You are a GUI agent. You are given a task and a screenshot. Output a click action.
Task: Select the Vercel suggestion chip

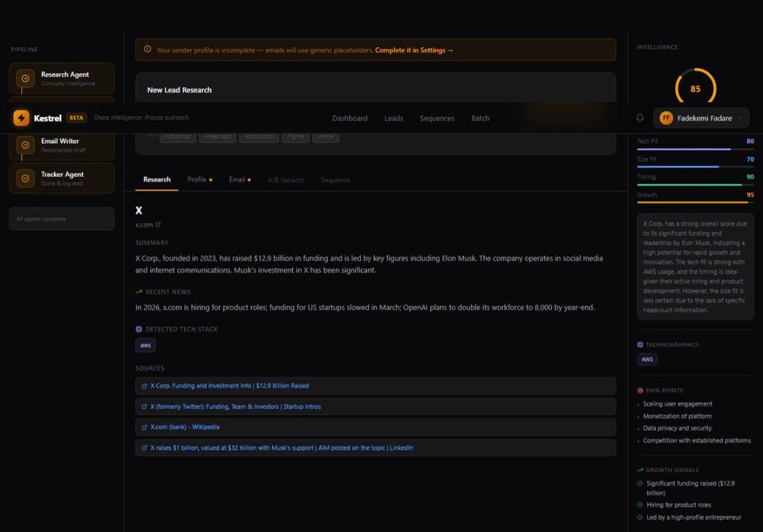[x=326, y=137]
